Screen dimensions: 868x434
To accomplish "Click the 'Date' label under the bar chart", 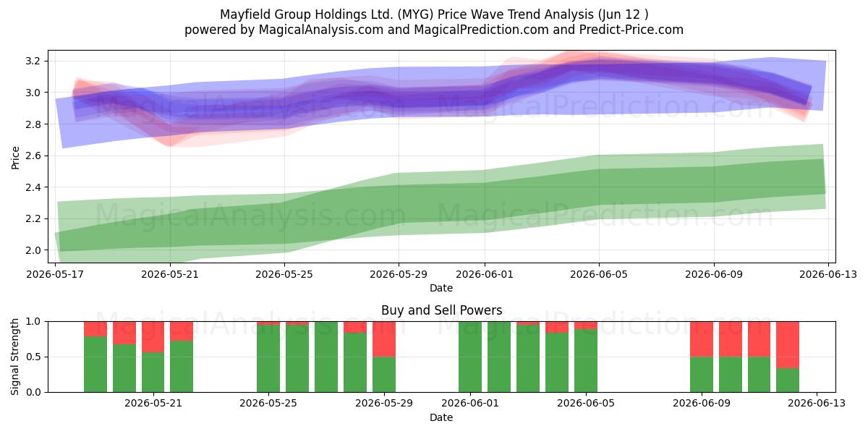I will pyautogui.click(x=441, y=417).
